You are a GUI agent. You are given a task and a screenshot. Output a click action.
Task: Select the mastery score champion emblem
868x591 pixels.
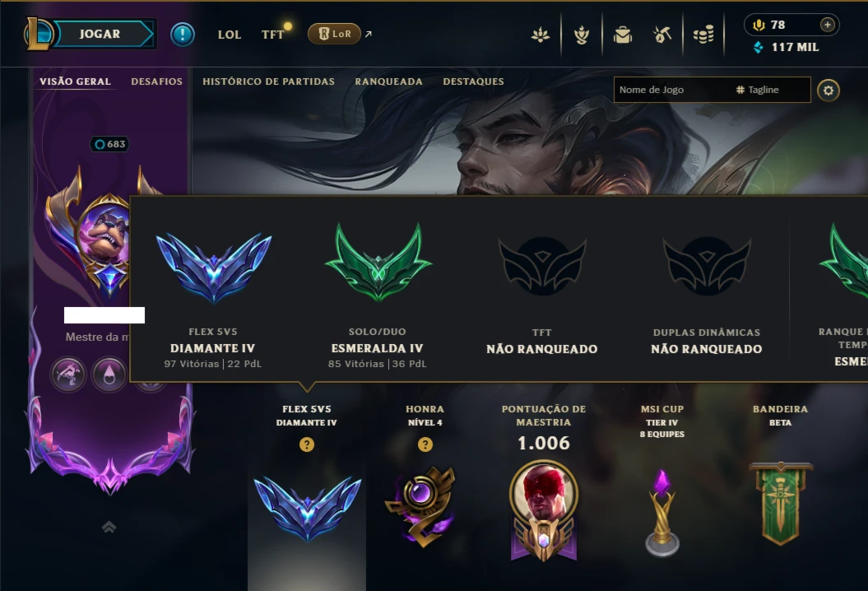pyautogui.click(x=544, y=510)
